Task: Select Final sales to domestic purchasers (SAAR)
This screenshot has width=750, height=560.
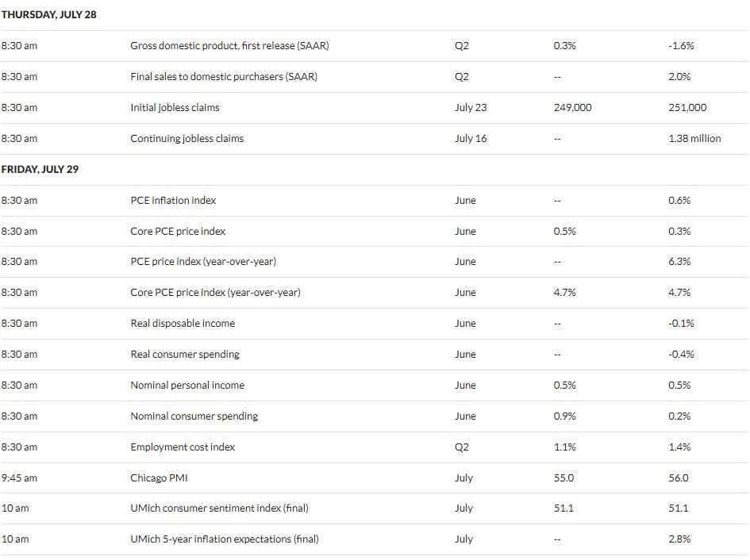Action: [x=223, y=76]
